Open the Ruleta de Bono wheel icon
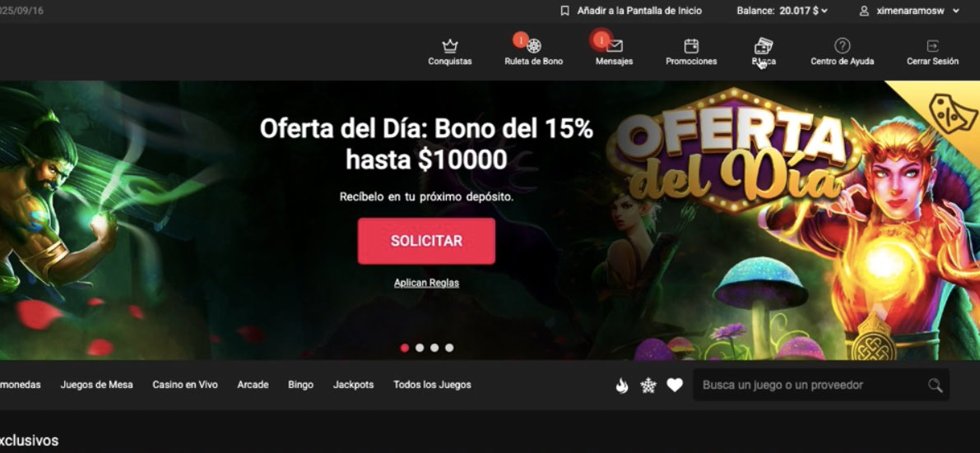The image size is (980, 453). (534, 45)
